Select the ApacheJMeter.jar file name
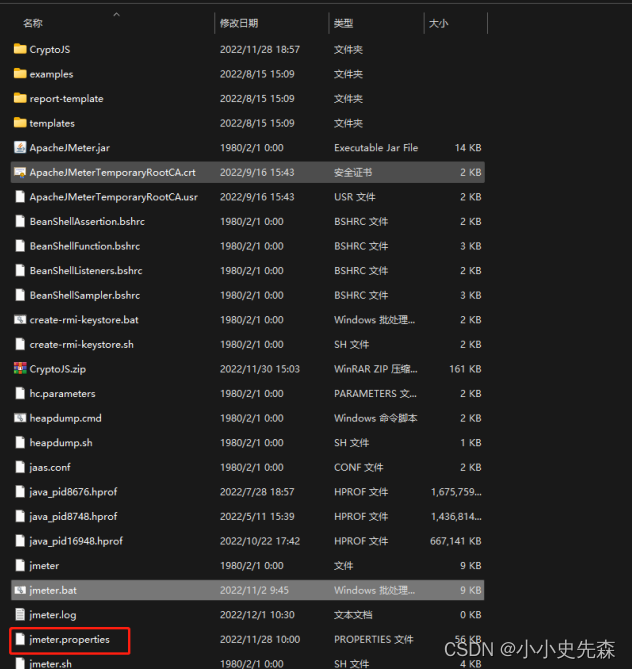The height and width of the screenshot is (670, 632). tap(70, 148)
